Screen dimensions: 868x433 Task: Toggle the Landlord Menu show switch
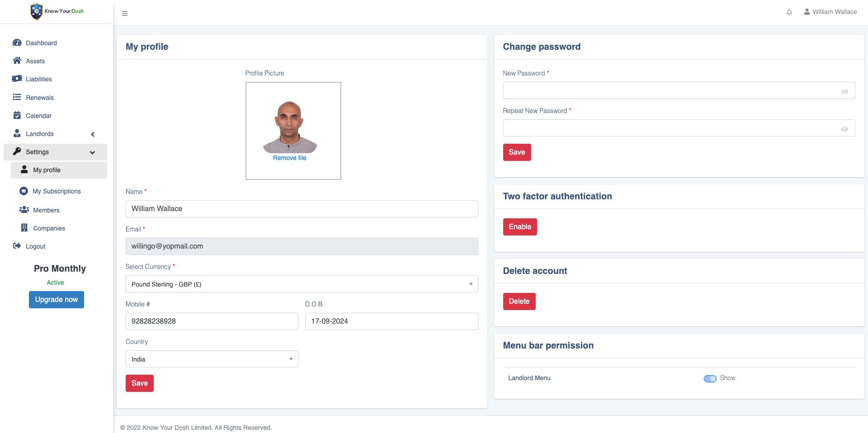(x=710, y=378)
